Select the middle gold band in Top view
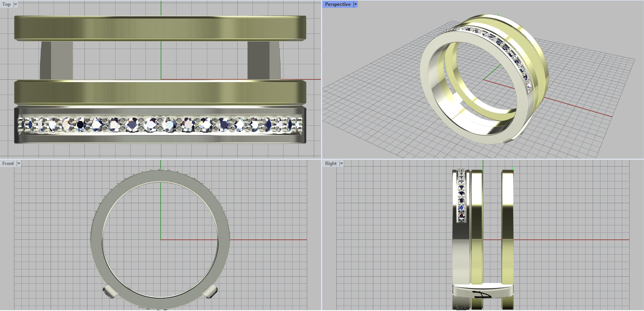The width and height of the screenshot is (644, 311). click(x=160, y=93)
